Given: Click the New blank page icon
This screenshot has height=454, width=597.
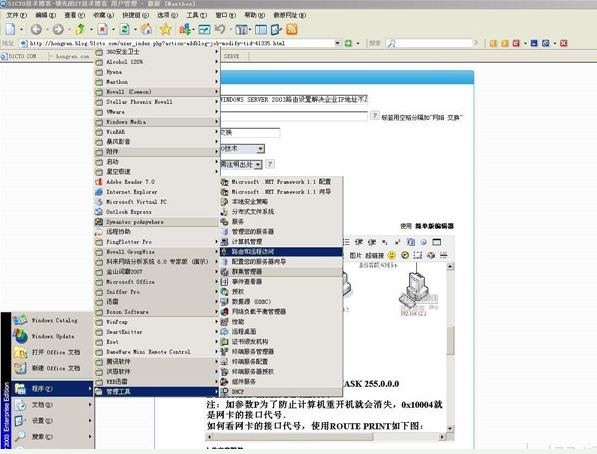Looking at the screenshot, I should pos(10,29).
